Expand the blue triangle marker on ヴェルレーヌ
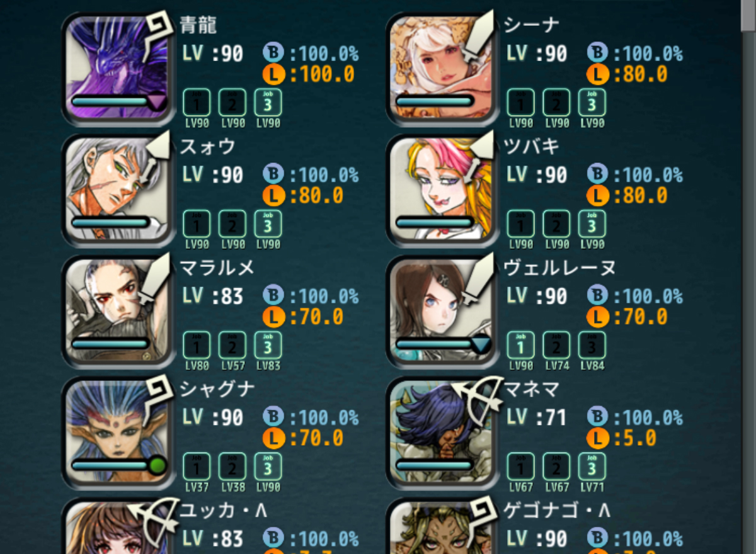This screenshot has height=554, width=756. [481, 344]
